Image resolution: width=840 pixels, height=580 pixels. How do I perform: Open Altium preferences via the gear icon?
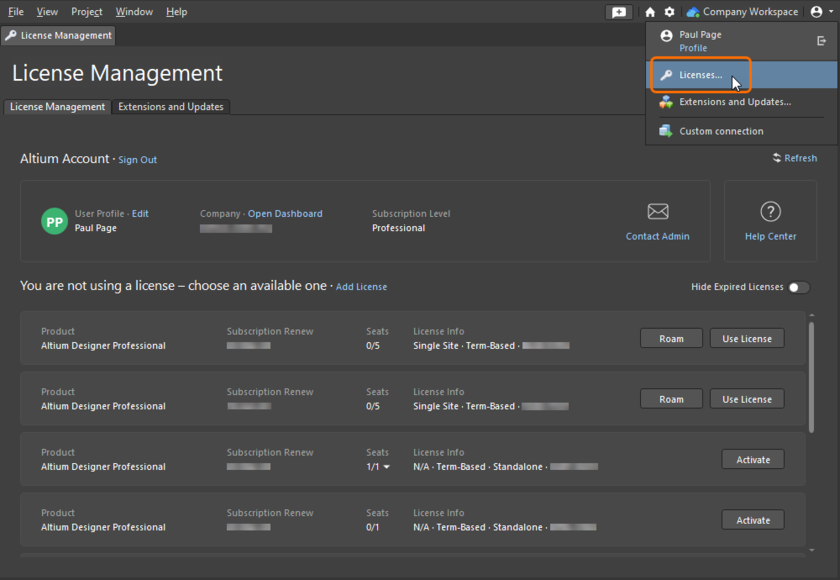[668, 11]
